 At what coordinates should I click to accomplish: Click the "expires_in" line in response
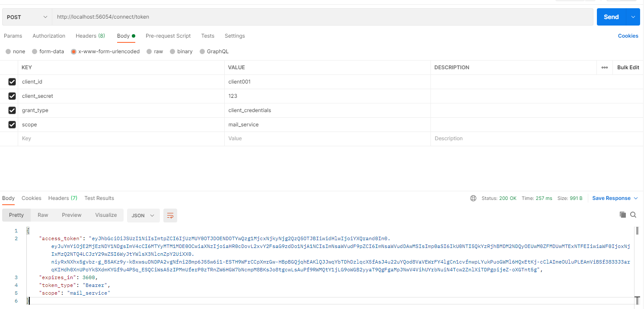(68, 277)
